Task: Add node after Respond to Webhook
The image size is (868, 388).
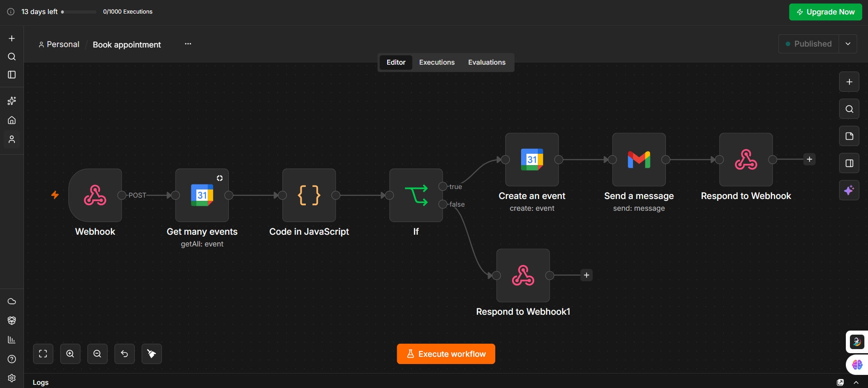Action: click(x=810, y=159)
